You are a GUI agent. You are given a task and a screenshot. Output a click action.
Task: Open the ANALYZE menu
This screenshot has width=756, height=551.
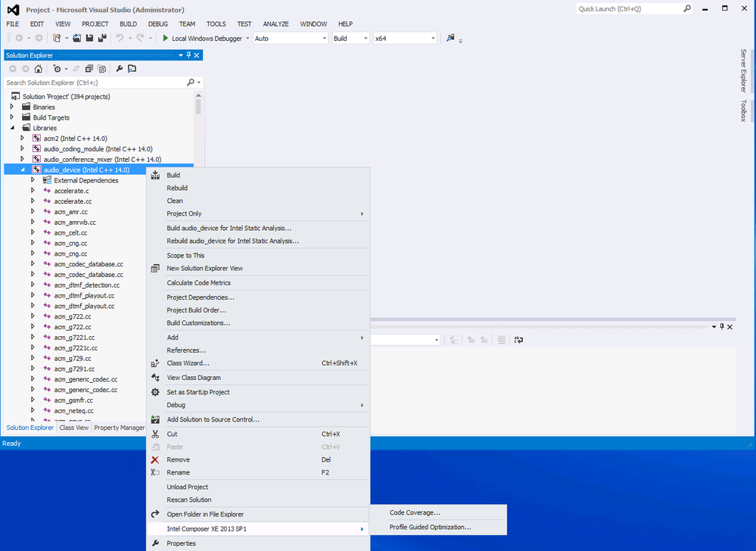(x=275, y=23)
